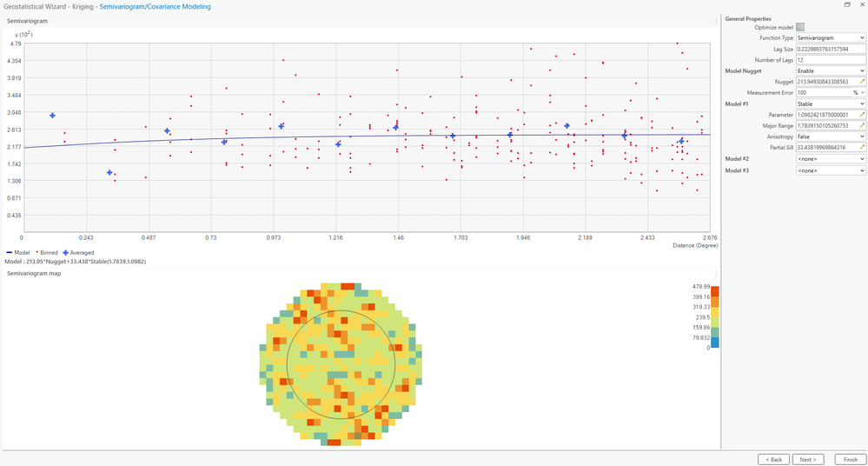Open the Semivariogram panel options menu
The image size is (868, 466).
716,21
